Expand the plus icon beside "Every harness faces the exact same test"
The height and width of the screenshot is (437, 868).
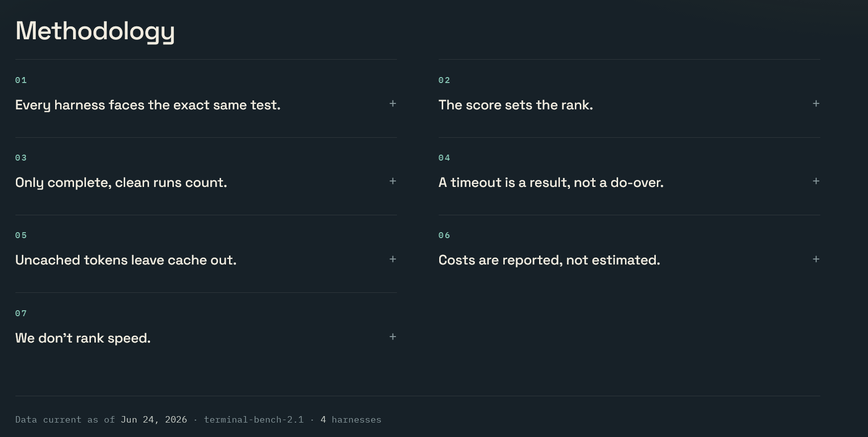[393, 103]
